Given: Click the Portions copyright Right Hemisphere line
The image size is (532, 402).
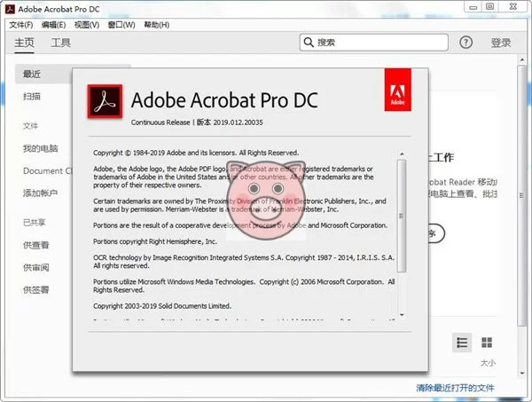Looking at the screenshot, I should tap(155, 241).
